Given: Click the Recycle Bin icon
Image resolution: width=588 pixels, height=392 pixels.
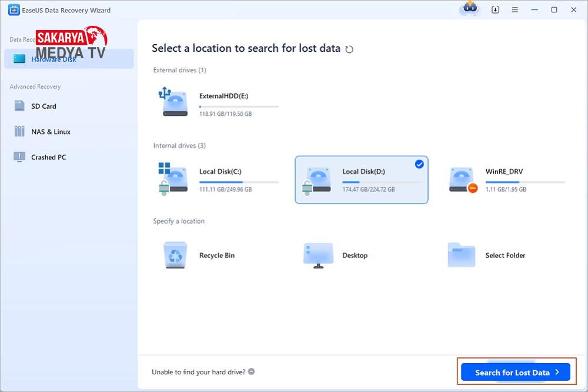Looking at the screenshot, I should coord(175,255).
